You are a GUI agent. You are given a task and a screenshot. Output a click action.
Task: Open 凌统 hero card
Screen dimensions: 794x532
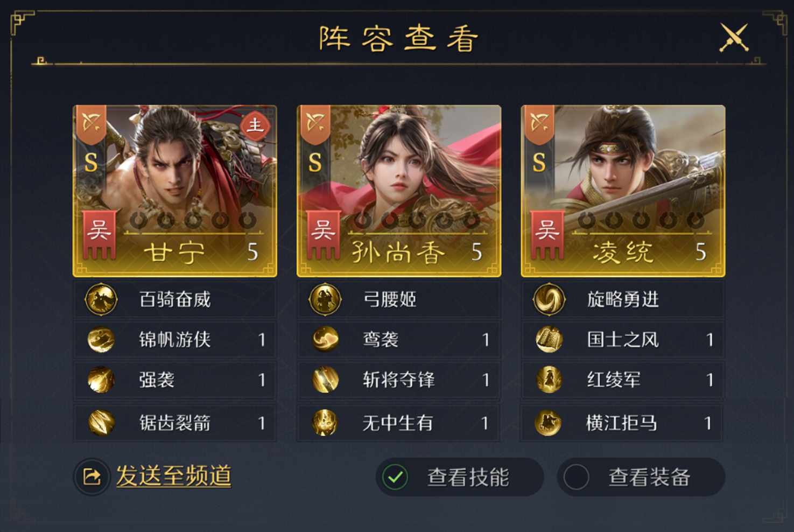[x=623, y=191]
